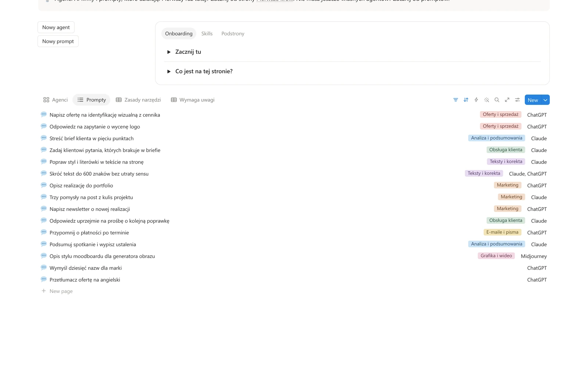Click plus icon next to New page
588x368 pixels.
(x=44, y=291)
